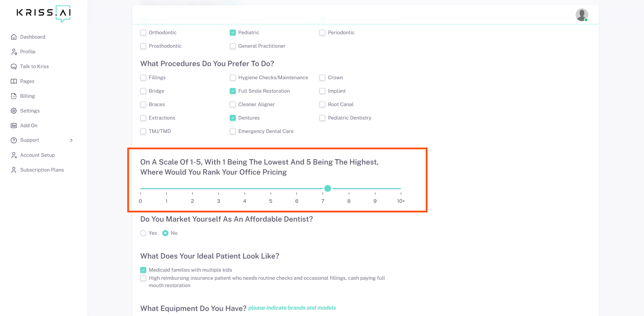Open the Add On ad icon

point(14,126)
